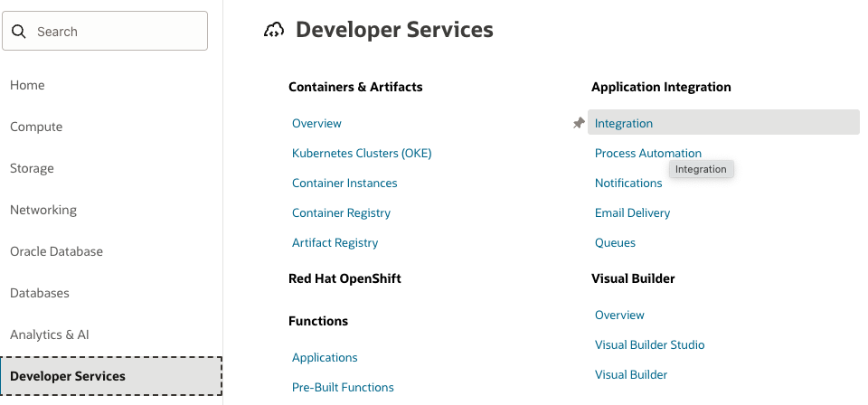Image resolution: width=868 pixels, height=405 pixels.
Task: Open Home in the sidebar
Action: pos(27,85)
